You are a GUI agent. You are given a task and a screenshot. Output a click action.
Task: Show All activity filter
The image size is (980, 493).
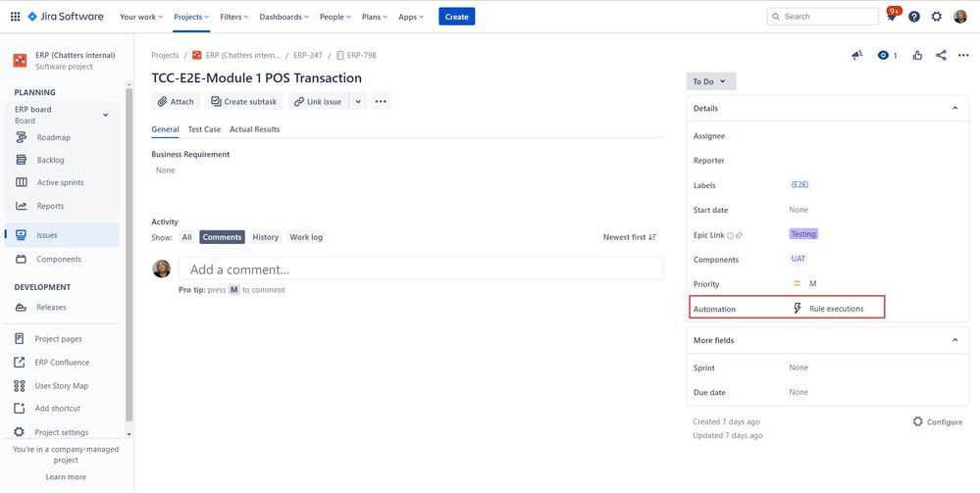[186, 237]
